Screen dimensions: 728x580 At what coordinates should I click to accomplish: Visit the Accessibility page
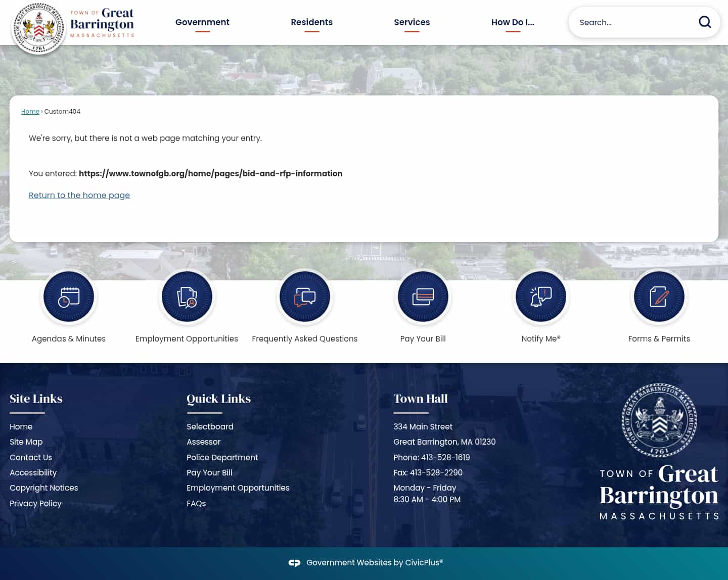tap(33, 472)
